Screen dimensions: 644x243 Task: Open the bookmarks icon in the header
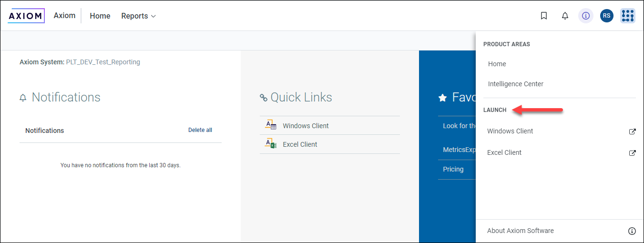click(x=544, y=16)
